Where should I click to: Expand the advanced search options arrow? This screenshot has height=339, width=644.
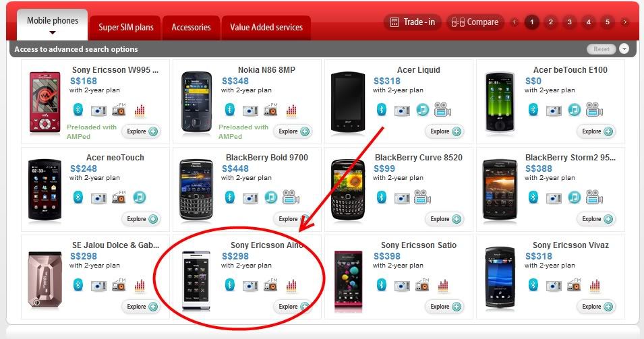[x=624, y=49]
